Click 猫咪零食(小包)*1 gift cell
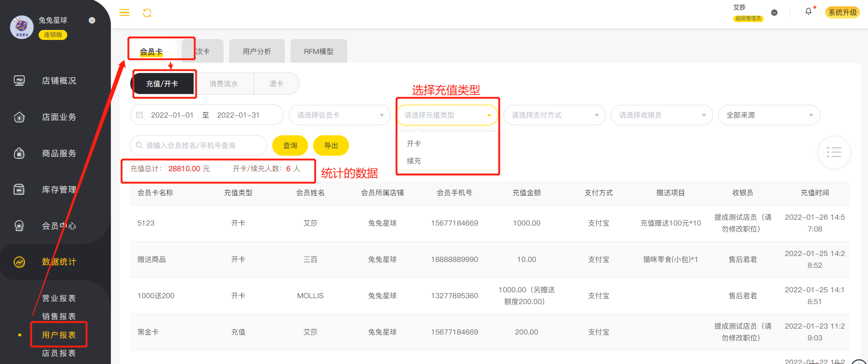Screen dimensions: 868x364 (670, 260)
